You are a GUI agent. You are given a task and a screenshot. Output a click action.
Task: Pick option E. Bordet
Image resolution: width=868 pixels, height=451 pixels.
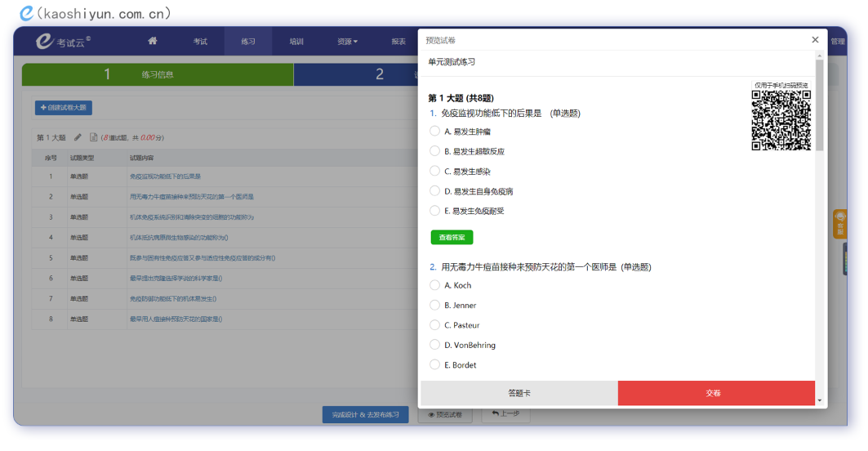coord(434,364)
